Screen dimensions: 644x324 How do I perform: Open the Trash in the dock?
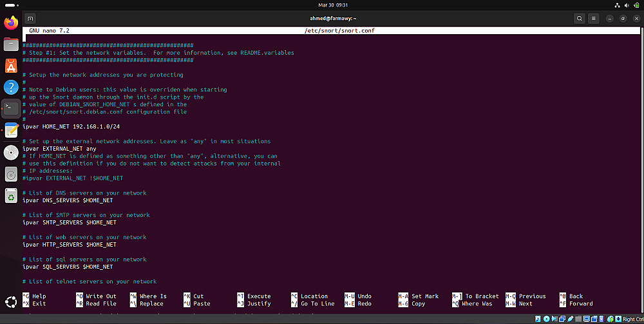click(11, 196)
